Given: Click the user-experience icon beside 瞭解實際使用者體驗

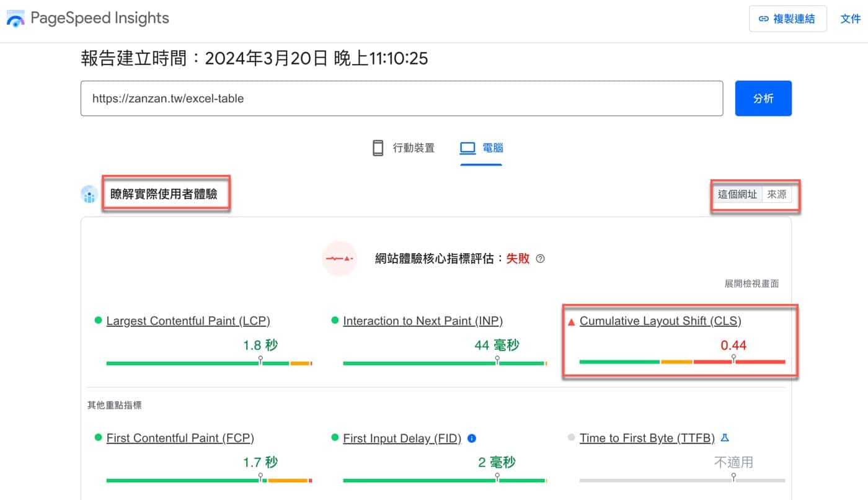Looking at the screenshot, I should [x=90, y=195].
